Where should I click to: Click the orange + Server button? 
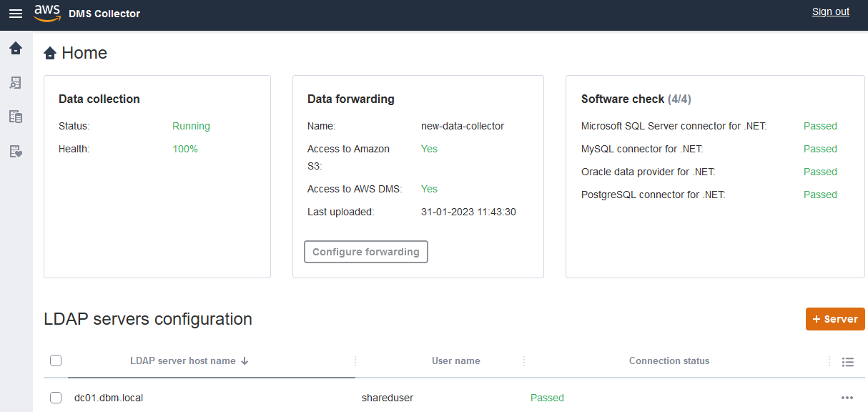834,318
